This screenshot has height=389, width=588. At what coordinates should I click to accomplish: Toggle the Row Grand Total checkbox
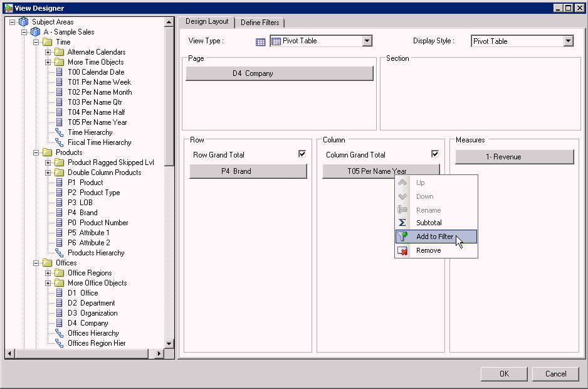pyautogui.click(x=302, y=154)
